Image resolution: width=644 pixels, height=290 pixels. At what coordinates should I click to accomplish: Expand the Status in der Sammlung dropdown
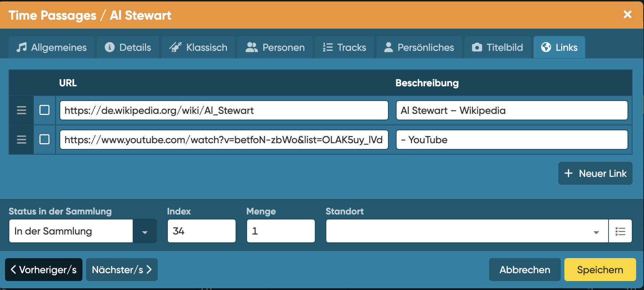(x=145, y=231)
